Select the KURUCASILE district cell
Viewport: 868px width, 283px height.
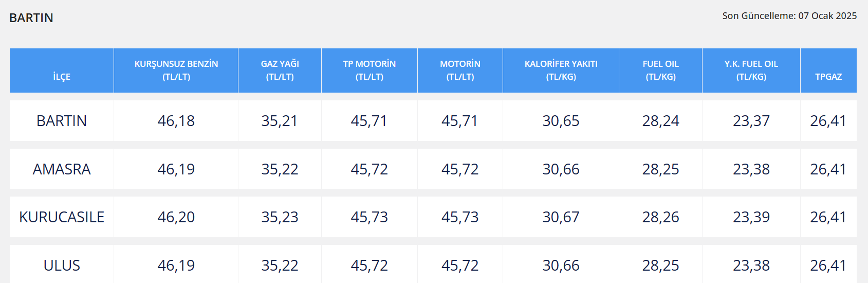coord(62,217)
